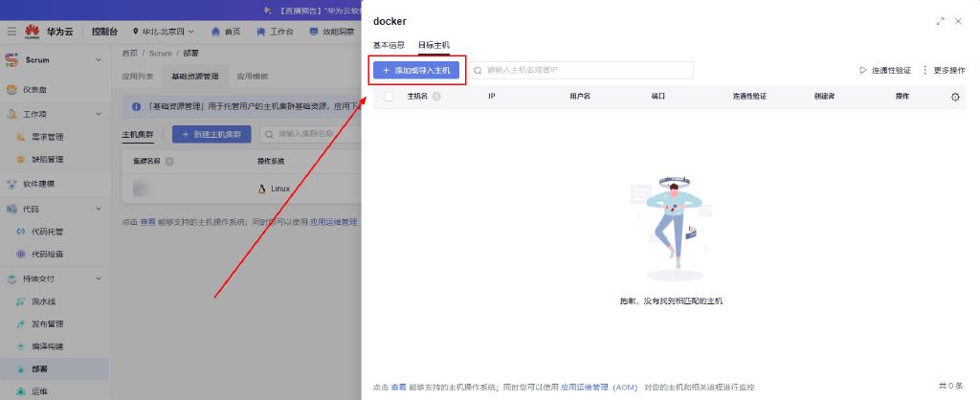The height and width of the screenshot is (400, 980).
Task: Click the Scrum project icon in the sidebar
Action: pyautogui.click(x=11, y=60)
